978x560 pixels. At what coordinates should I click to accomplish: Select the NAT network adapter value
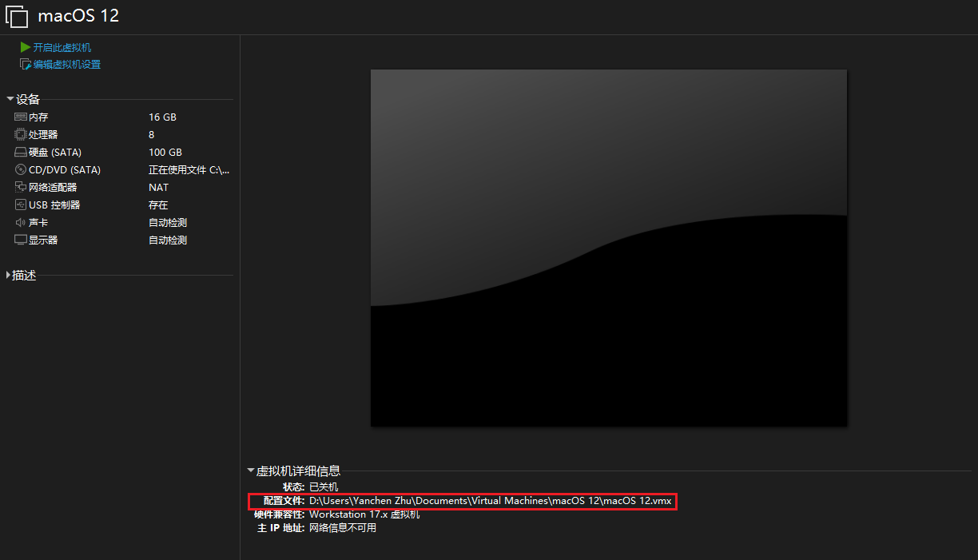[x=158, y=188]
